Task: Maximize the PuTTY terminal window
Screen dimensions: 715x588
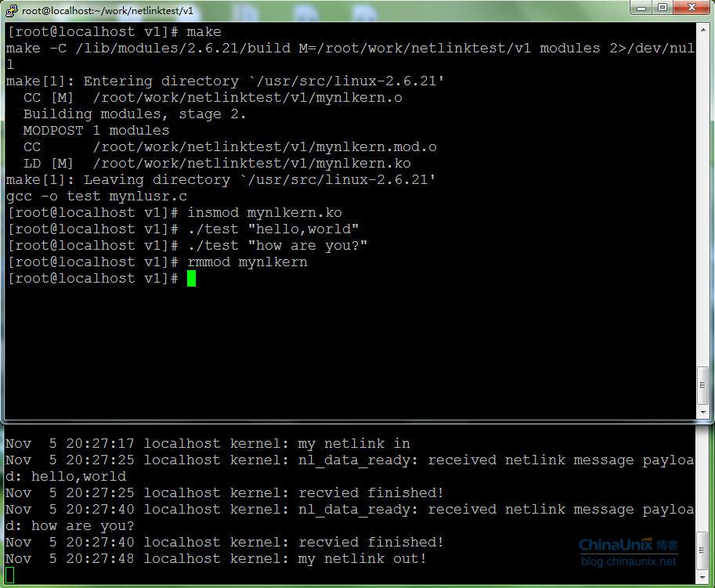Action: pos(662,8)
